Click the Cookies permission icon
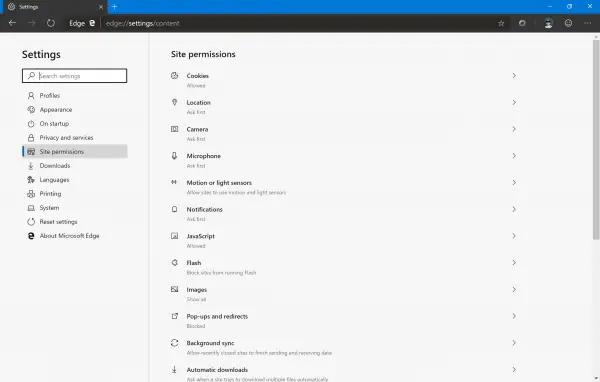 coord(174,75)
